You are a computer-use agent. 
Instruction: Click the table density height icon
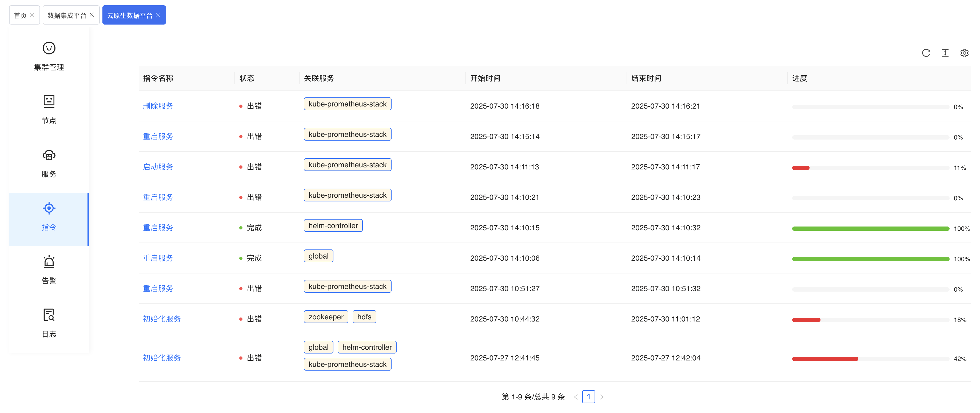(x=945, y=53)
